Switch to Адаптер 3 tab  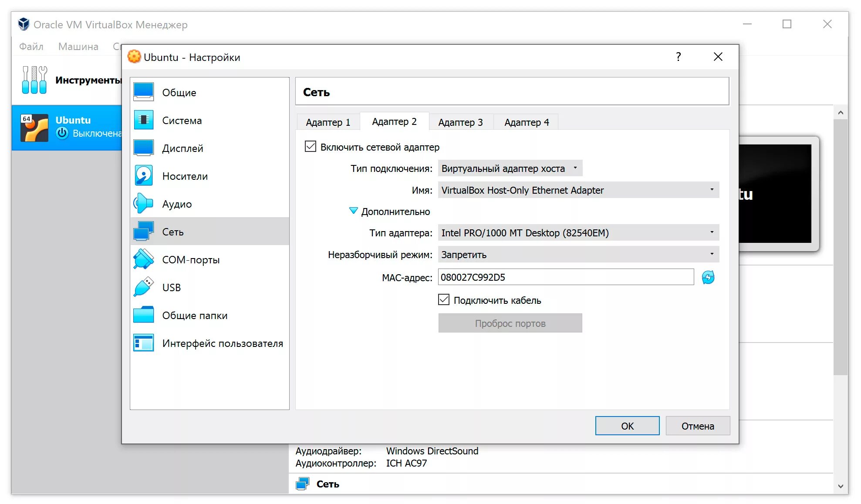[x=461, y=122]
